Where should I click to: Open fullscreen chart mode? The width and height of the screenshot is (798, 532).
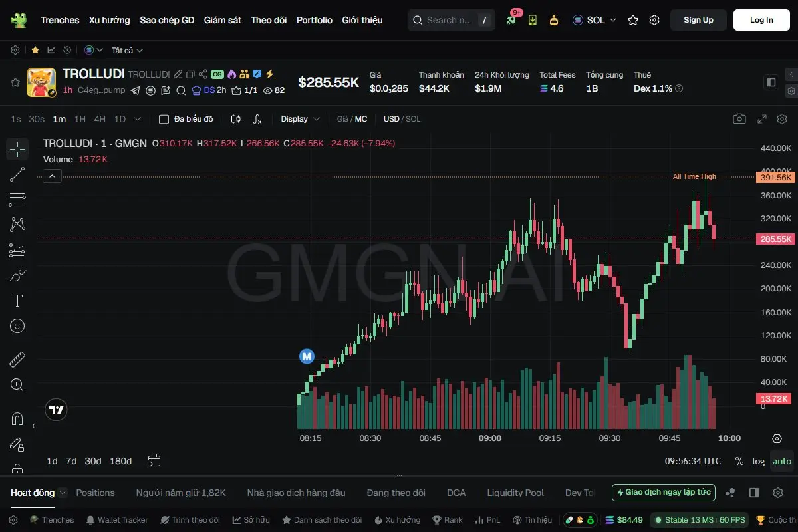tap(762, 119)
